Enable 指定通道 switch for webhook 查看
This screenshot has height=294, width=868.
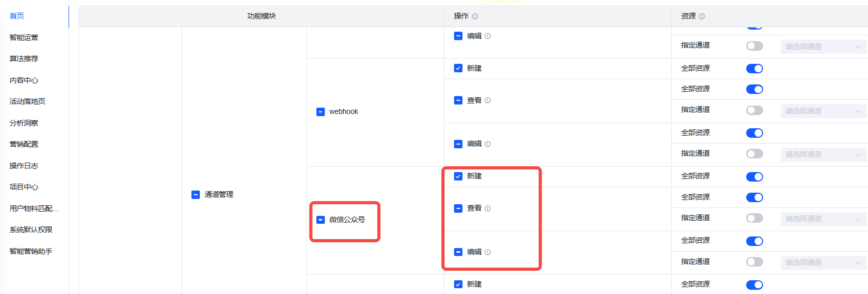pos(755,110)
